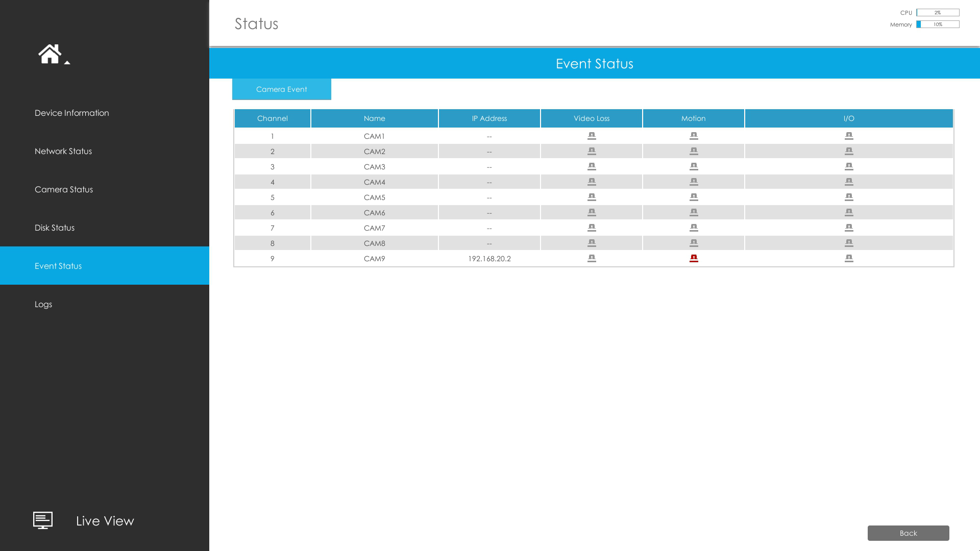Image resolution: width=980 pixels, height=551 pixels.
Task: Click the Video Loss icon for CAM1
Action: 591,135
